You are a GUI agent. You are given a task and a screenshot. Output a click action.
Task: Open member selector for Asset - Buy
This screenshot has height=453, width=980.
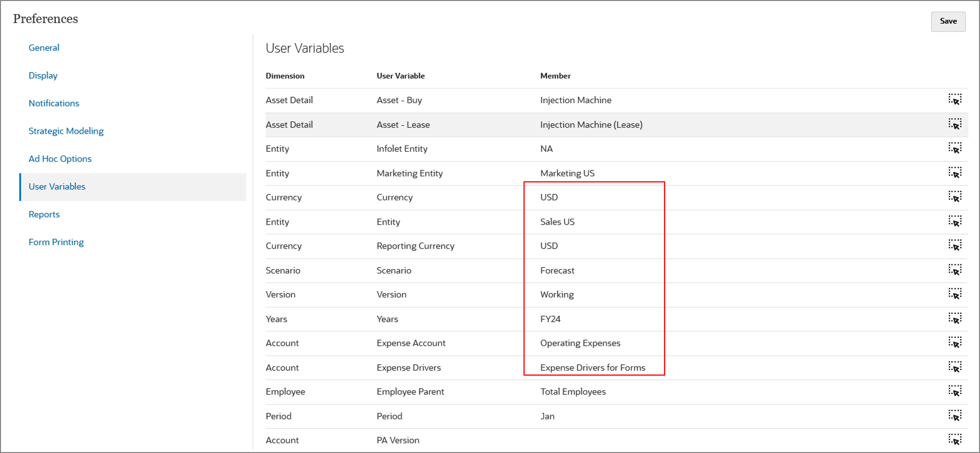955,100
